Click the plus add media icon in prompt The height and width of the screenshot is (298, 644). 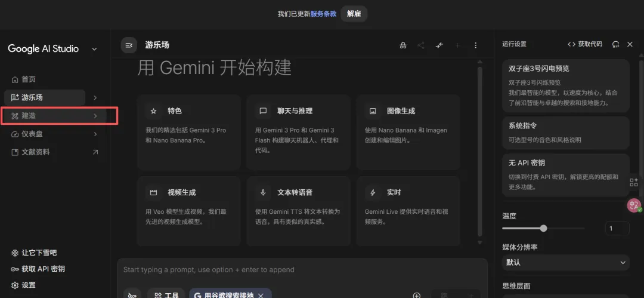(x=416, y=295)
